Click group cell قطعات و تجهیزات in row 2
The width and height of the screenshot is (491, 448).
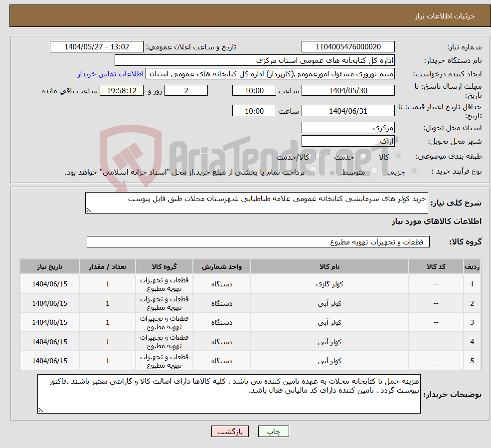tap(164, 303)
